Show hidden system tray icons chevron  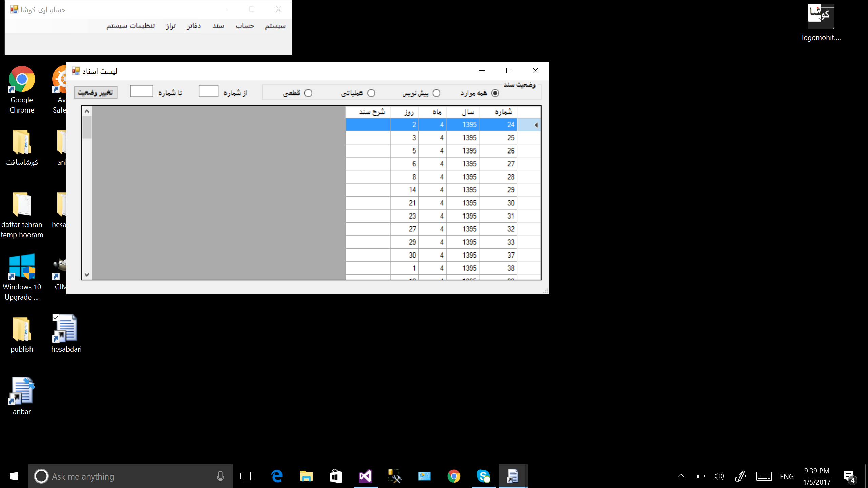tap(681, 476)
